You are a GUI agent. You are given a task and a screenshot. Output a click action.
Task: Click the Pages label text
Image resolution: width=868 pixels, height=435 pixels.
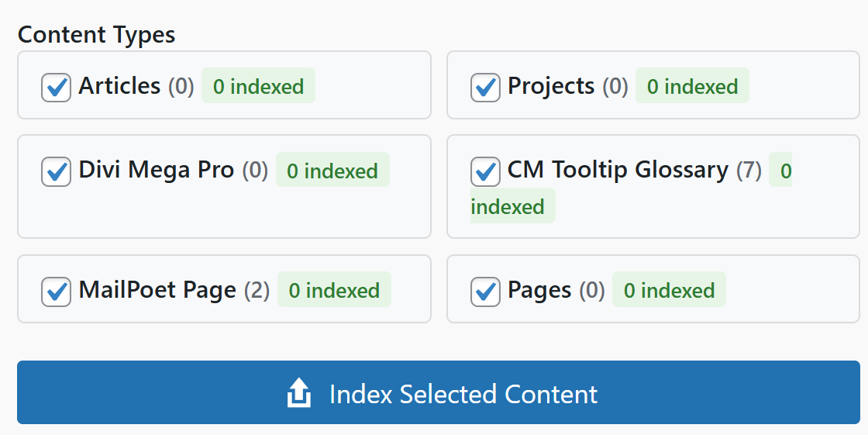point(539,291)
